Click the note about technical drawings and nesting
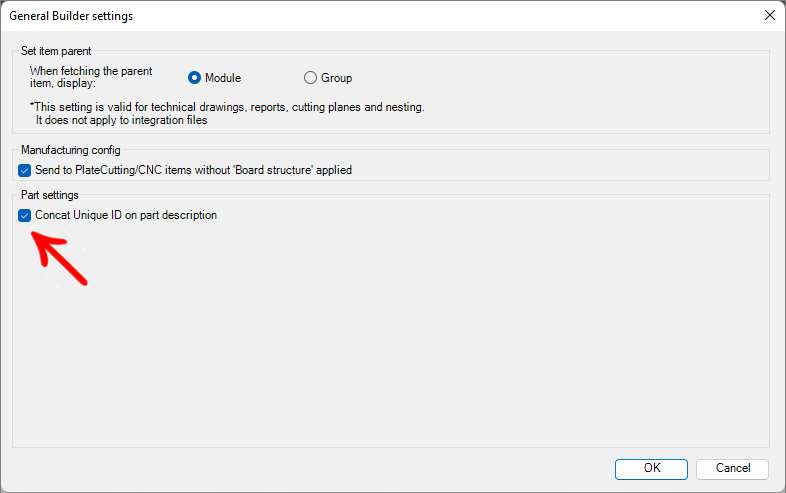Image resolution: width=786 pixels, height=493 pixels. (x=227, y=107)
